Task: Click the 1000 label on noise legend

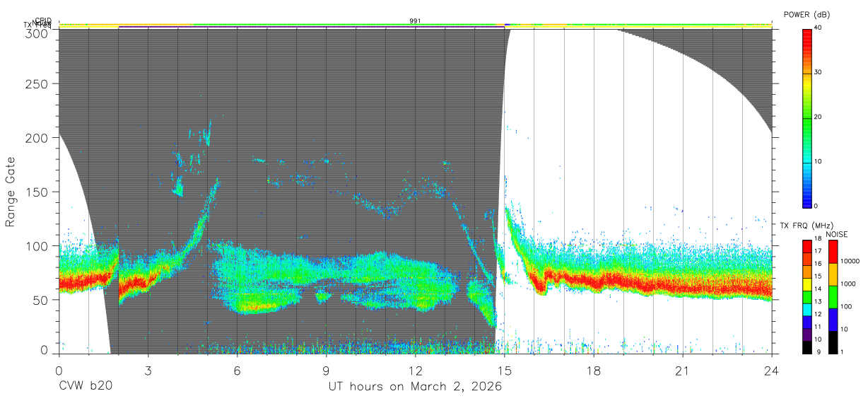Action: 848,284
